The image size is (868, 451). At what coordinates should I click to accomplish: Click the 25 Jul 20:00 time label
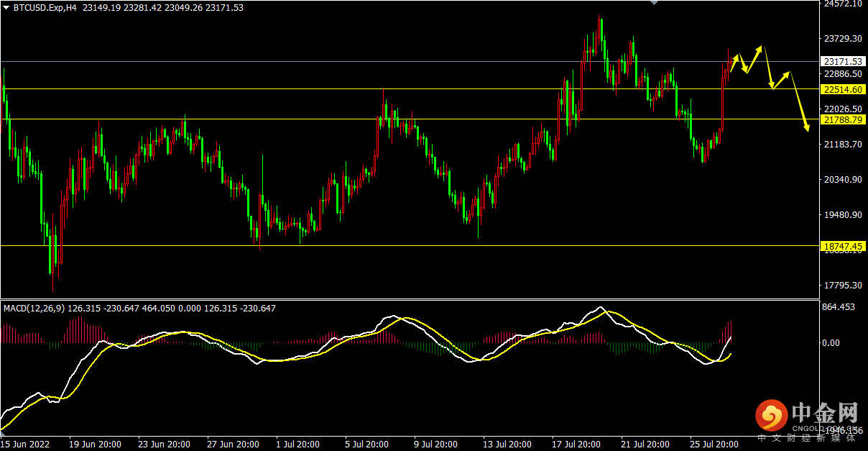[714, 444]
